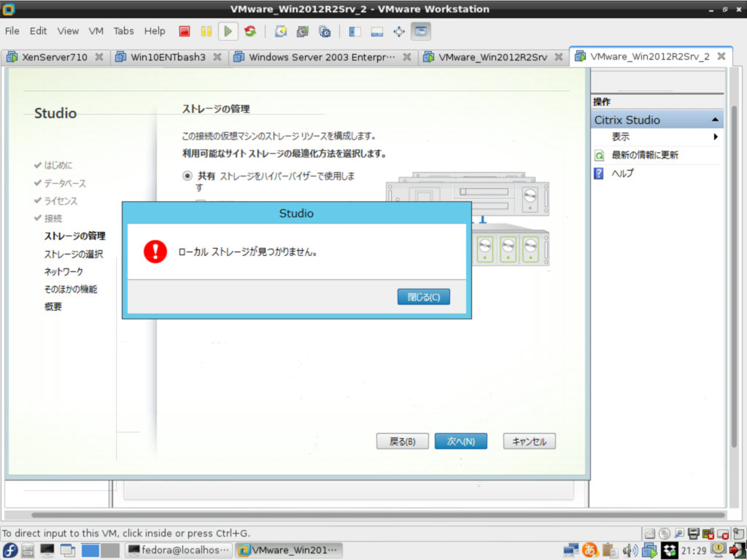The height and width of the screenshot is (560, 747).
Task: Select the 接続 wizard step
Action: click(53, 219)
